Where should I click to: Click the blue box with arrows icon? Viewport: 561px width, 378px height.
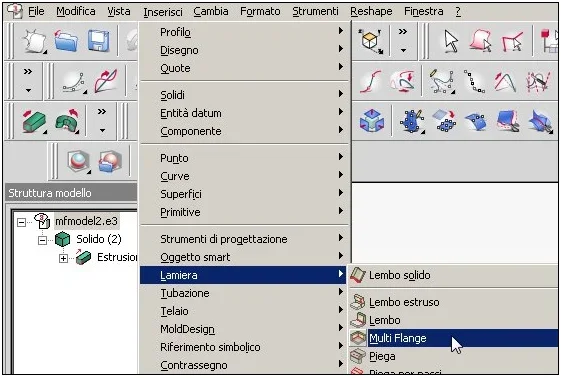pos(372,121)
